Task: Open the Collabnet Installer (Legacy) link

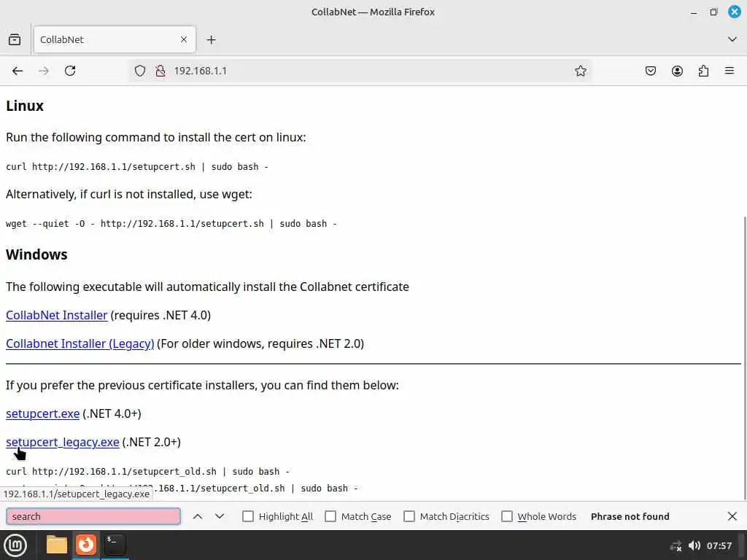Action: (x=80, y=344)
